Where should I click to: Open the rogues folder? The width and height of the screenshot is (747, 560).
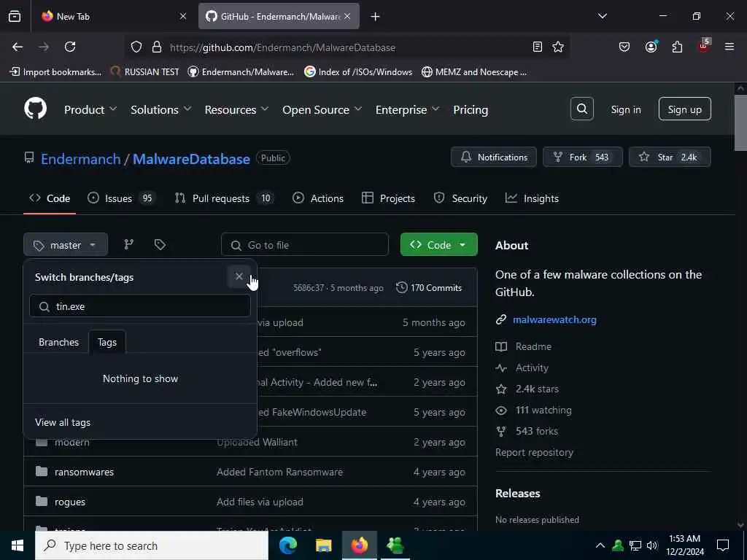(x=69, y=502)
